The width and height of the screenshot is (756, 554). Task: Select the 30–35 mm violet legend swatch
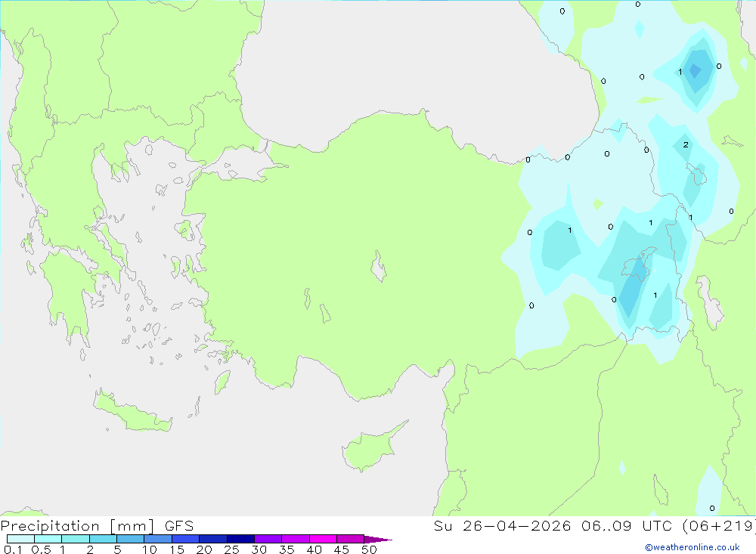point(268,539)
